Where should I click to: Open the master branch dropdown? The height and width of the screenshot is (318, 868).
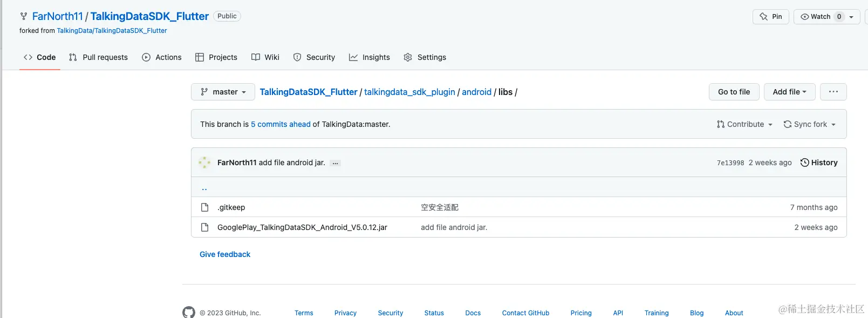(x=223, y=92)
